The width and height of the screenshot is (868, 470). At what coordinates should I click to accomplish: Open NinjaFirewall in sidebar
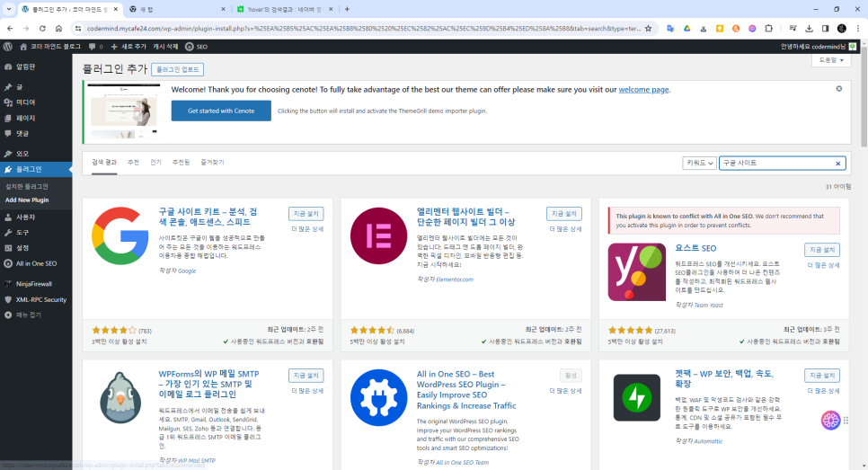click(36, 283)
